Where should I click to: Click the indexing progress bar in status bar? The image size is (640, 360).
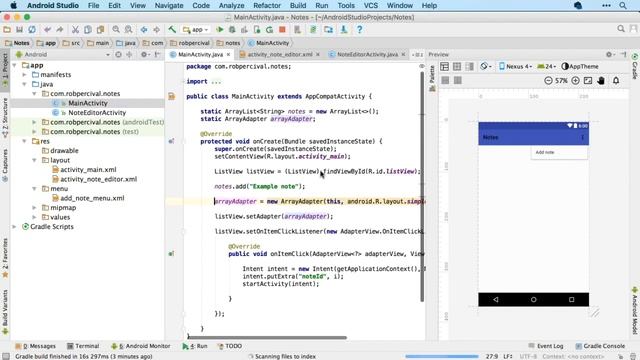(442, 356)
